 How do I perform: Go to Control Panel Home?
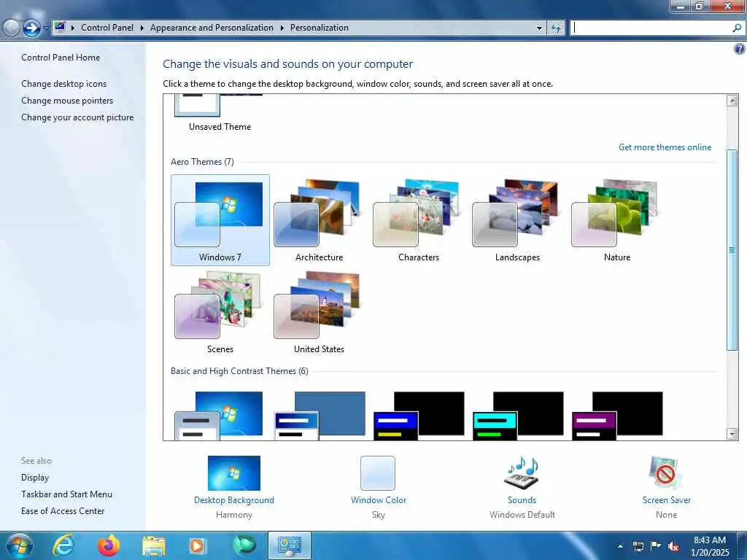pyautogui.click(x=61, y=58)
